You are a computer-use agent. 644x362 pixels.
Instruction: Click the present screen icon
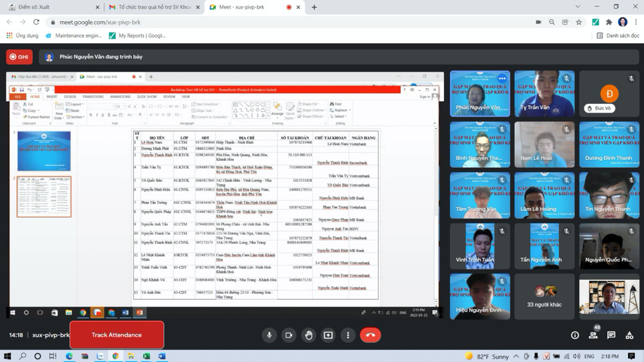[328, 335]
